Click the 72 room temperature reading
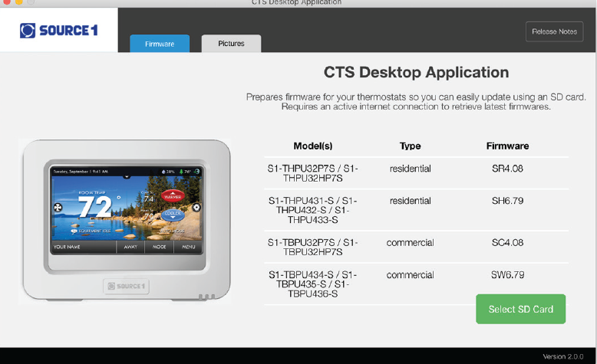The width and height of the screenshot is (597, 364). pos(95,207)
